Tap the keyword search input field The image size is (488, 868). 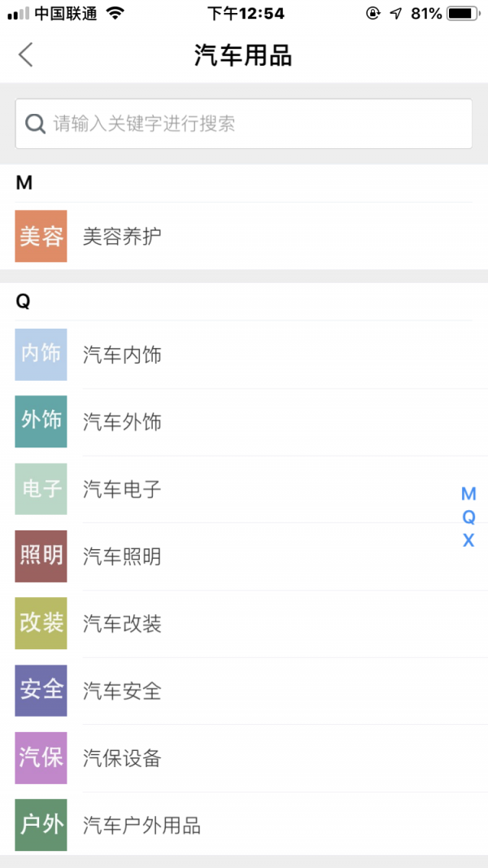point(244,123)
